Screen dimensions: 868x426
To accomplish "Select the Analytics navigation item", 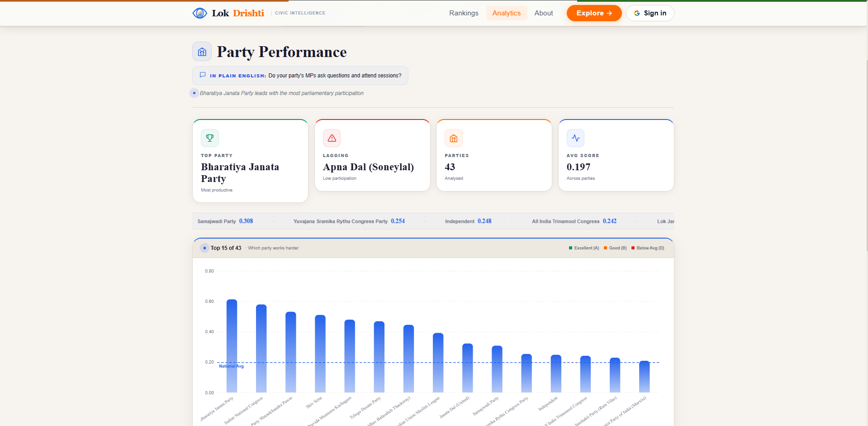I will pyautogui.click(x=506, y=13).
